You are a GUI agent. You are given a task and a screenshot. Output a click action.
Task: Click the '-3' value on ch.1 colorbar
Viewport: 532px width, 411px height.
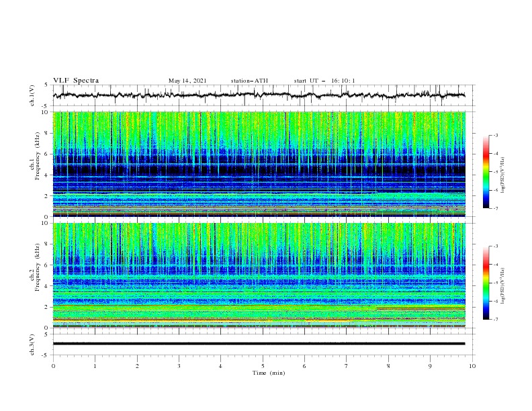tap(495, 135)
